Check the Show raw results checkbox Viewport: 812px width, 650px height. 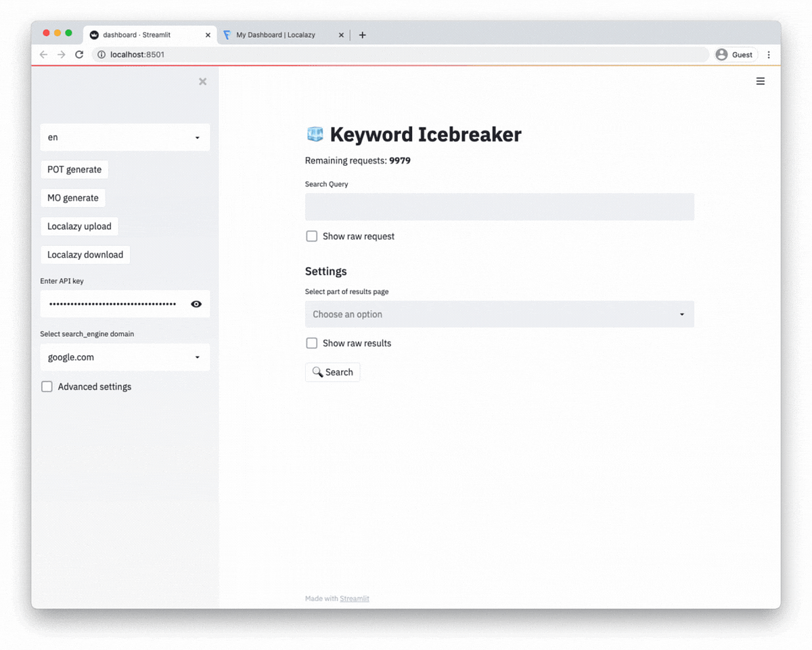point(311,343)
